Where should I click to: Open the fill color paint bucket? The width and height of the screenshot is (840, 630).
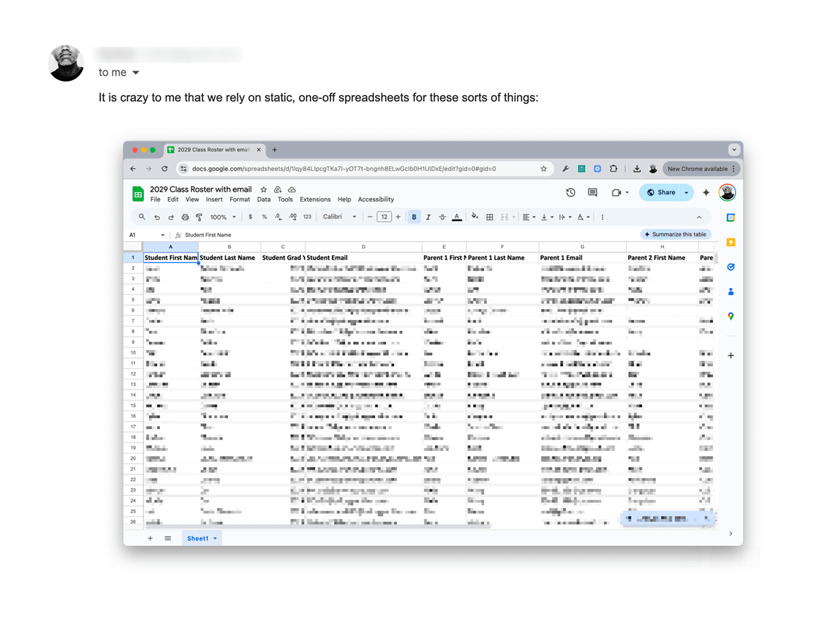coord(474,217)
